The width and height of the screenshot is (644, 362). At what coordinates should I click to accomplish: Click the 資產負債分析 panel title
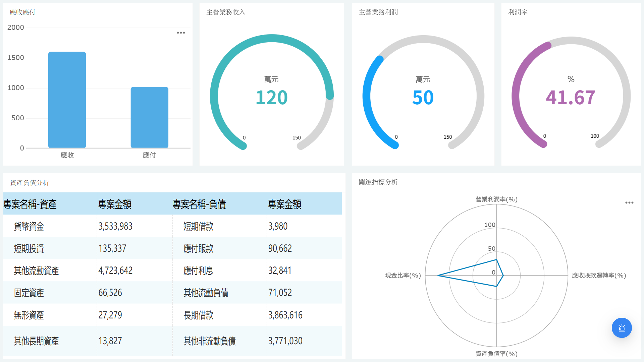30,183
